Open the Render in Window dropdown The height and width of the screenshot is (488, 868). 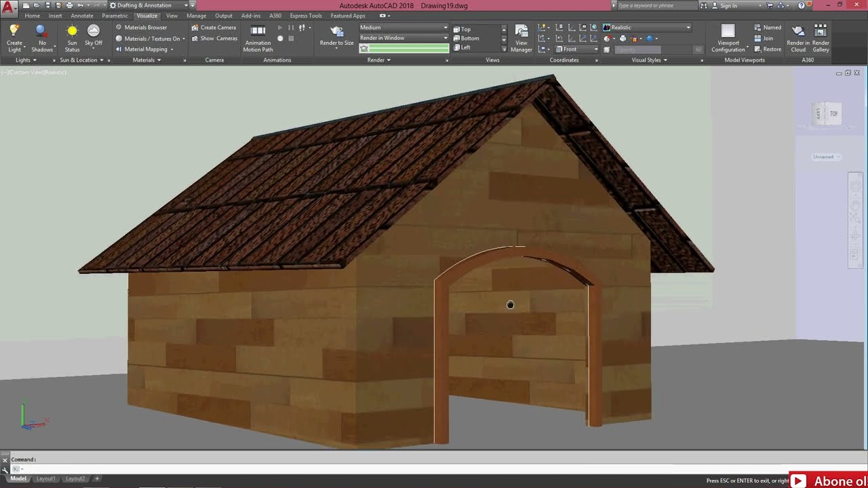[x=403, y=38]
